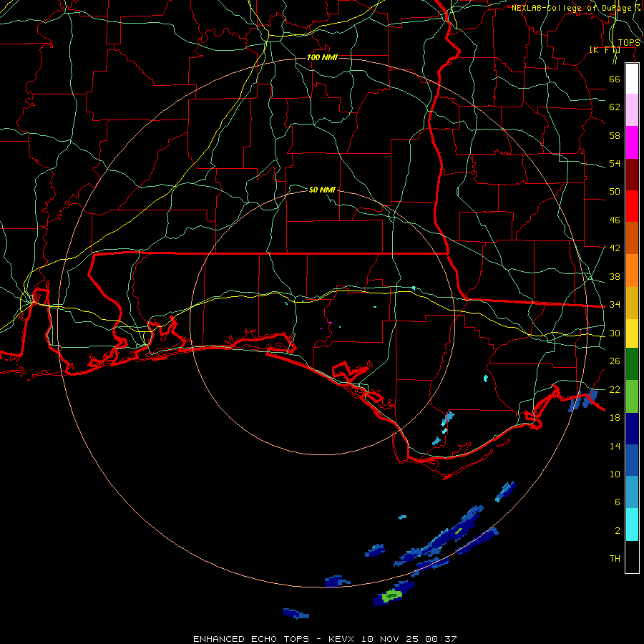Click the dark orange 46 legend swatch
The width and height of the screenshot is (644, 644).
point(632,238)
